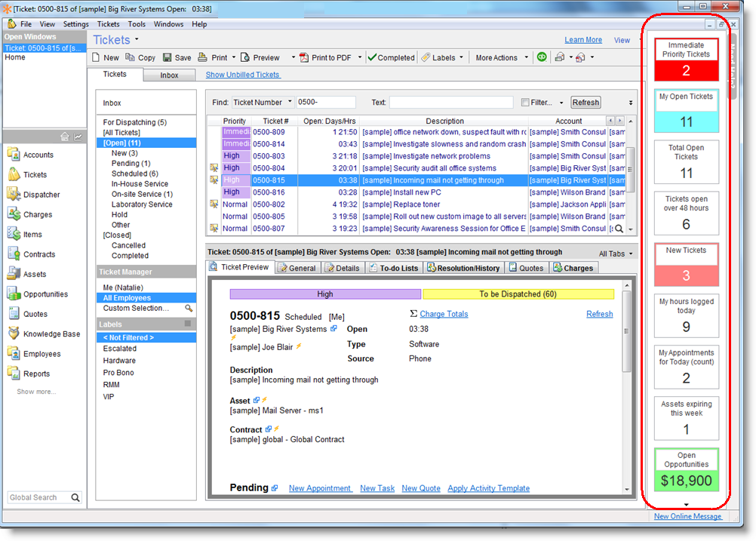The width and height of the screenshot is (756, 541).
Task: Click the Text search input field
Action: tap(450, 103)
